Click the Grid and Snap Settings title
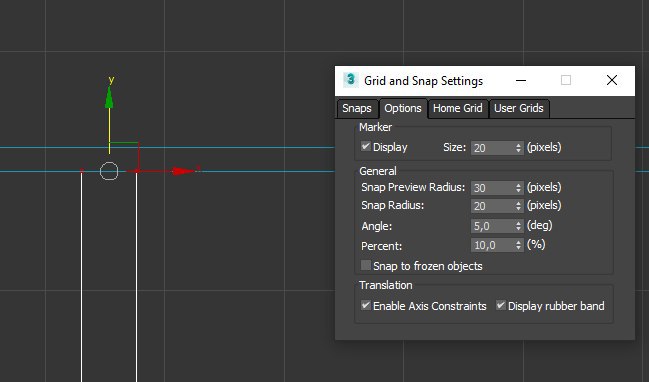Viewport: 649px width, 382px height. (x=423, y=81)
